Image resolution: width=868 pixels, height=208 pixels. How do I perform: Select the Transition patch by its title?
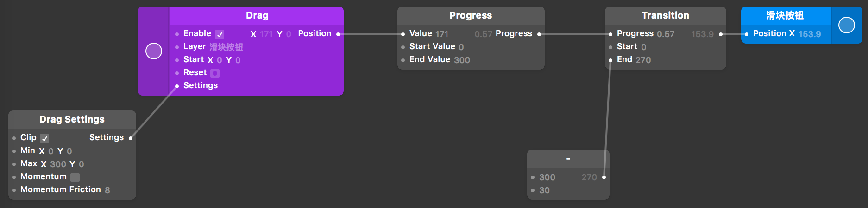coord(665,15)
